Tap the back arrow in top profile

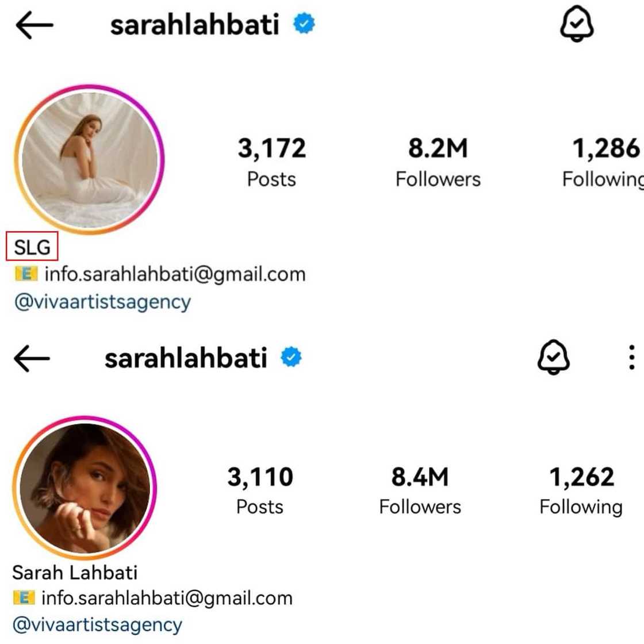coord(34,25)
